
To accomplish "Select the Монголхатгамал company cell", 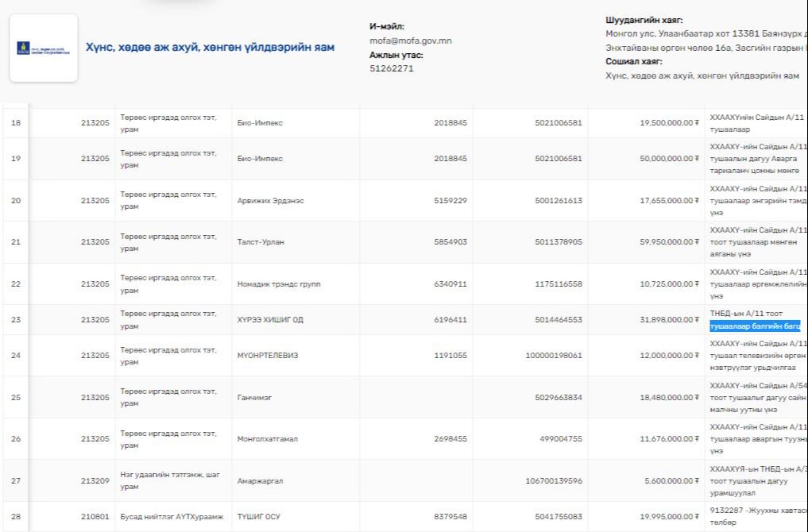I will point(268,439).
